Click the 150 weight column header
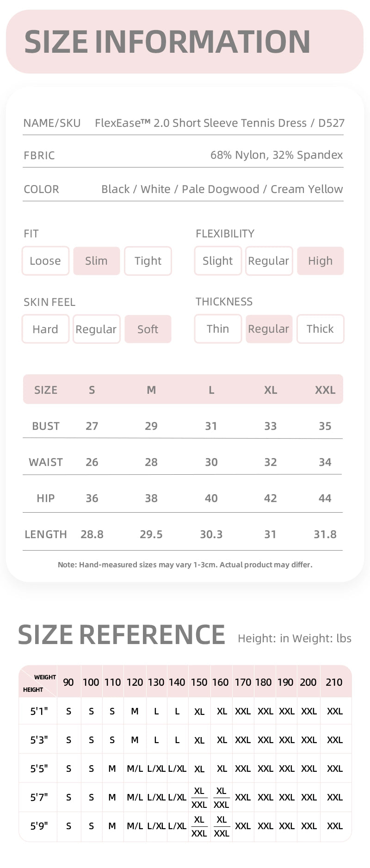The width and height of the screenshot is (370, 868). coord(199,682)
